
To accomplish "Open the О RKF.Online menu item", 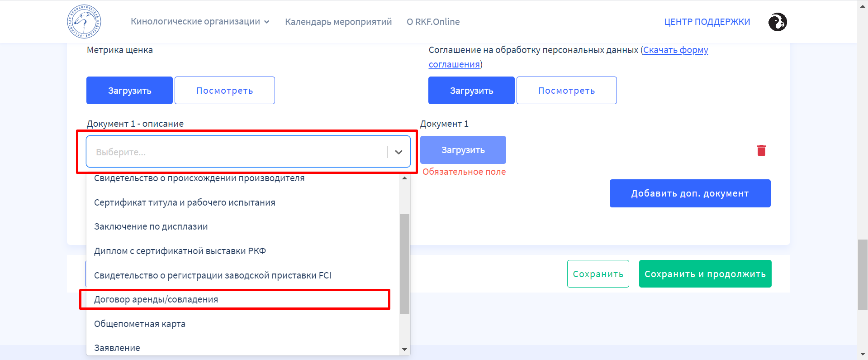I will tap(433, 22).
